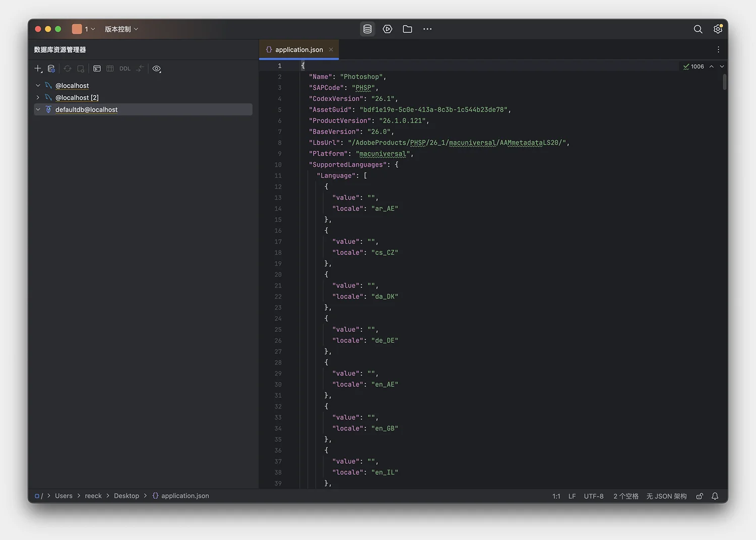Click the refresh icon in database toolbar
Screen dimensions: 756x540
point(68,69)
